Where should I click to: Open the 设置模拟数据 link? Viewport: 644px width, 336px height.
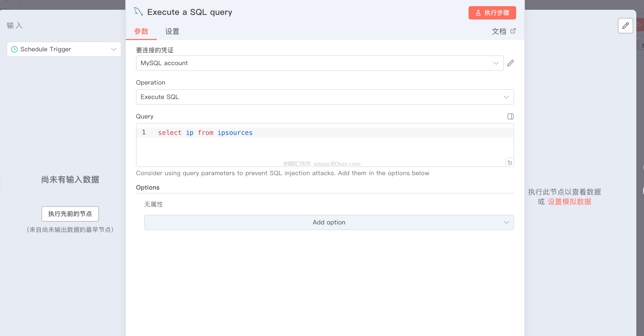pos(569,202)
